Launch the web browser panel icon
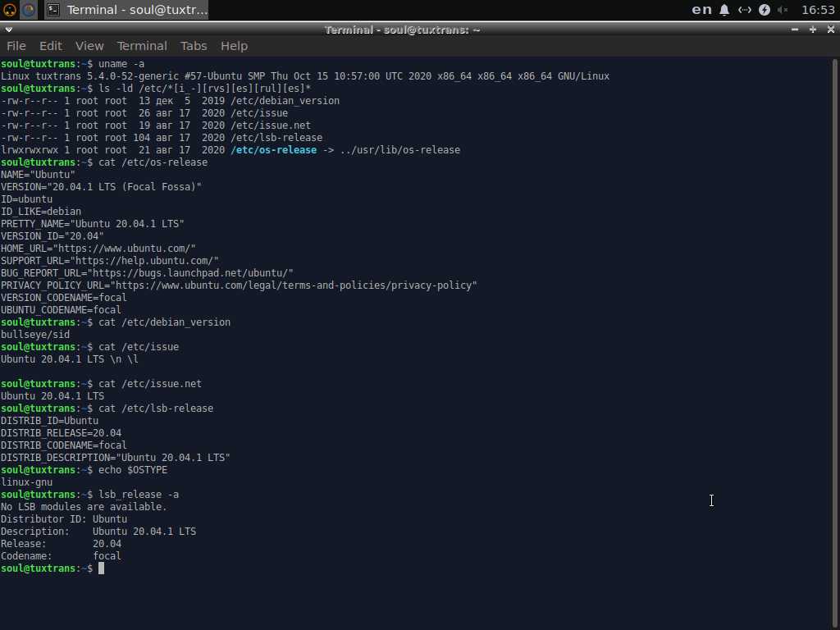The height and width of the screenshot is (630, 840). pyautogui.click(x=29, y=10)
